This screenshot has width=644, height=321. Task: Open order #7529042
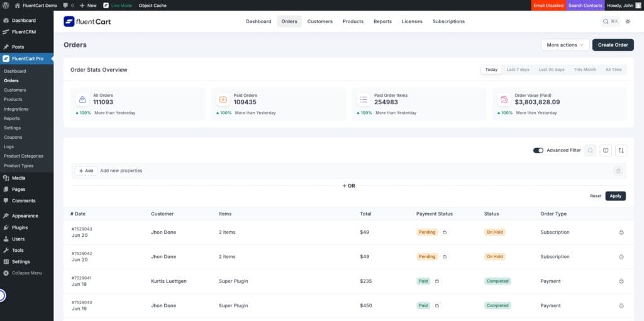point(82,254)
